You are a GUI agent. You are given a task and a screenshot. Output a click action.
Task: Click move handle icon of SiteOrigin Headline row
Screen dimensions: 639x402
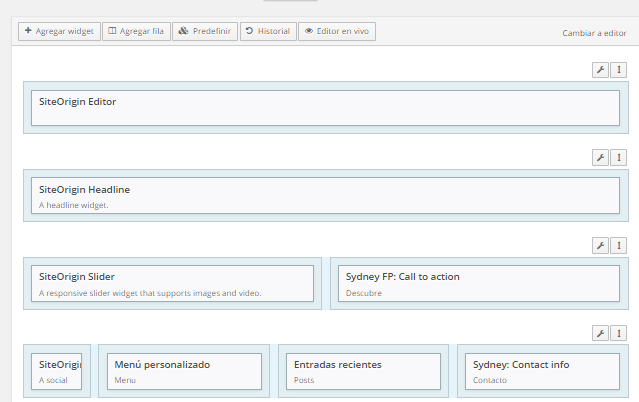619,157
